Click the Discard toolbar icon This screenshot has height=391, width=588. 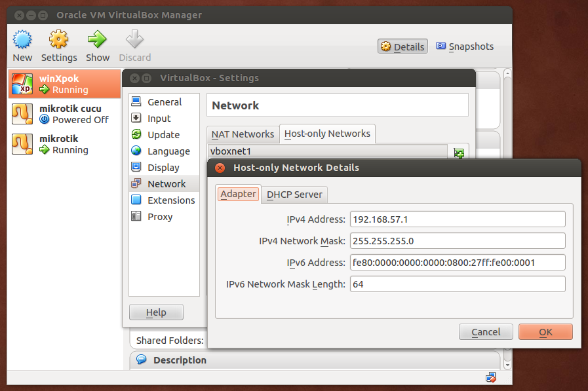pyautogui.click(x=134, y=39)
